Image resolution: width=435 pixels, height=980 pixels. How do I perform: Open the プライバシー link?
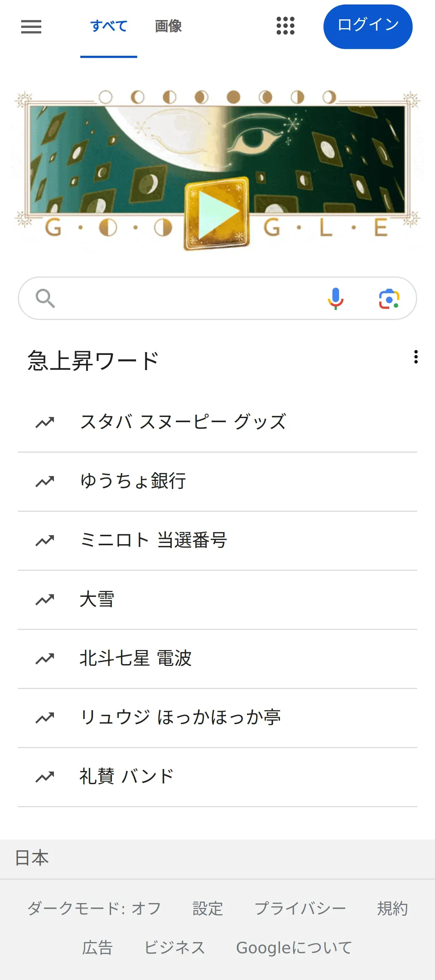coord(300,909)
